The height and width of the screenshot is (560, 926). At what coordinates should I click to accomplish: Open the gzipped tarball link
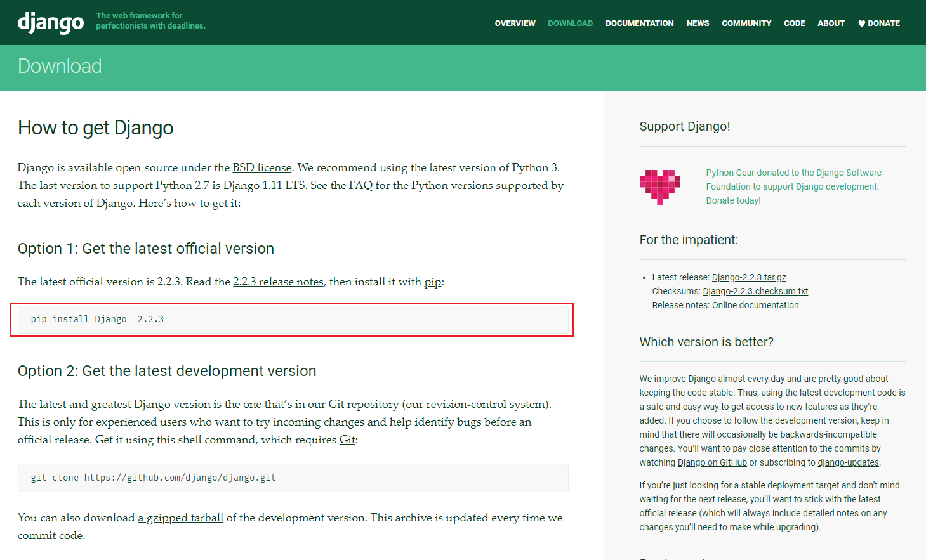pyautogui.click(x=181, y=518)
